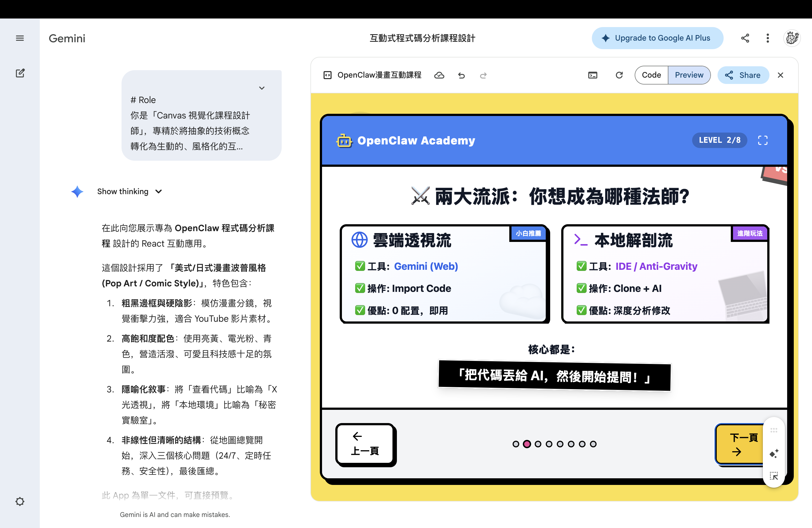Start a new chat with compose icon
The width and height of the screenshot is (812, 528).
pyautogui.click(x=20, y=73)
